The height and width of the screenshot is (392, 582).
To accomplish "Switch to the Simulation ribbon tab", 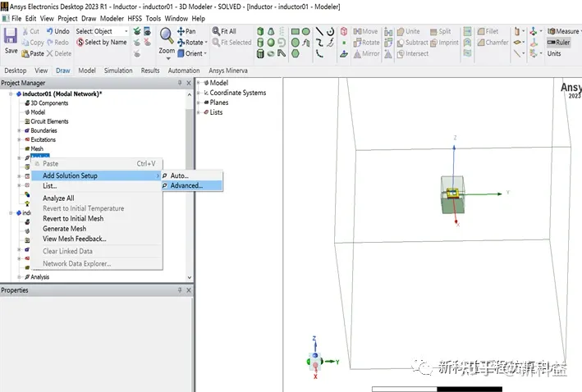I will click(118, 71).
